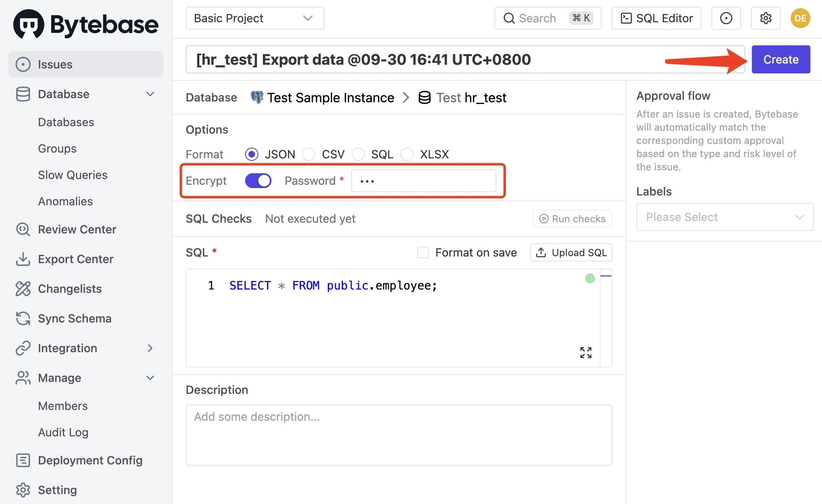Open the Audit Log page

63,432
